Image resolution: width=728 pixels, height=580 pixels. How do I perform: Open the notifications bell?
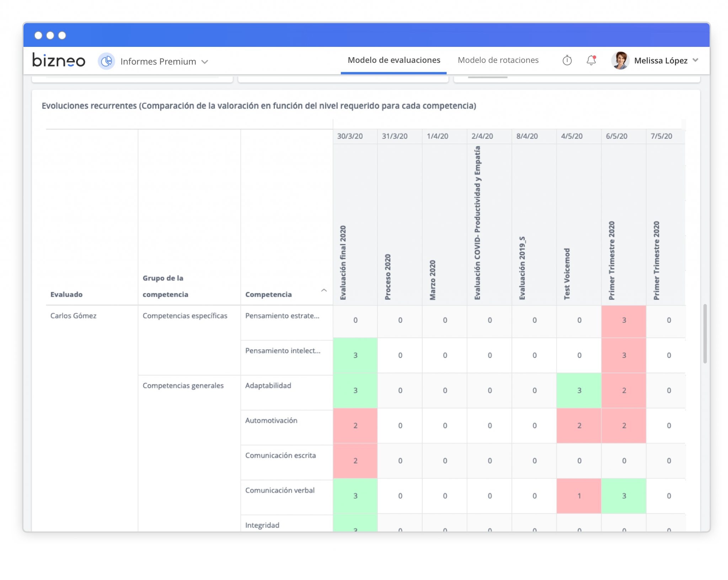[x=591, y=60]
